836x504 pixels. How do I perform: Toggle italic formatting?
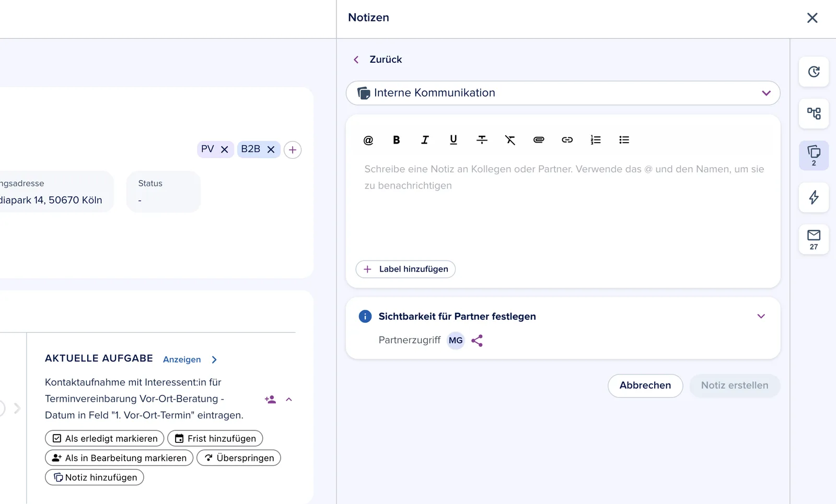pyautogui.click(x=425, y=140)
